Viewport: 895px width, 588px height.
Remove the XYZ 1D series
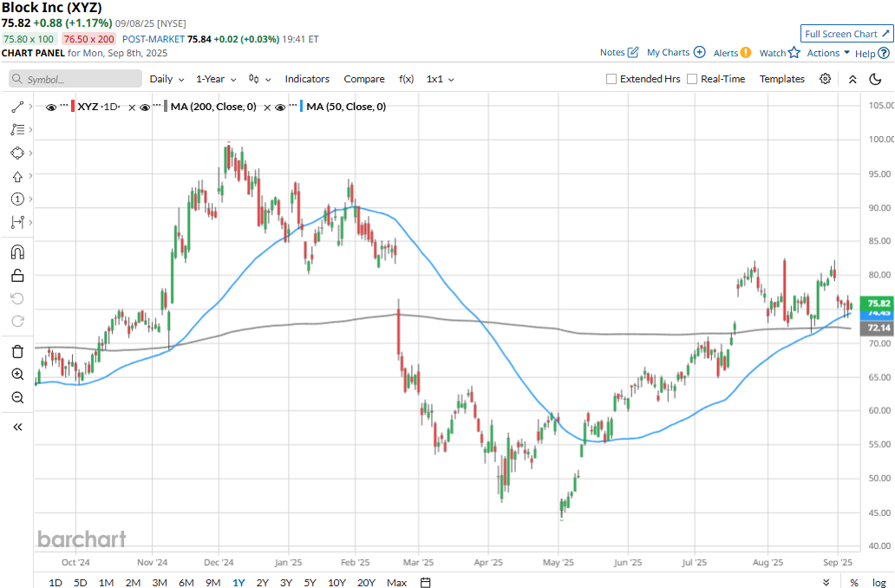[132, 108]
